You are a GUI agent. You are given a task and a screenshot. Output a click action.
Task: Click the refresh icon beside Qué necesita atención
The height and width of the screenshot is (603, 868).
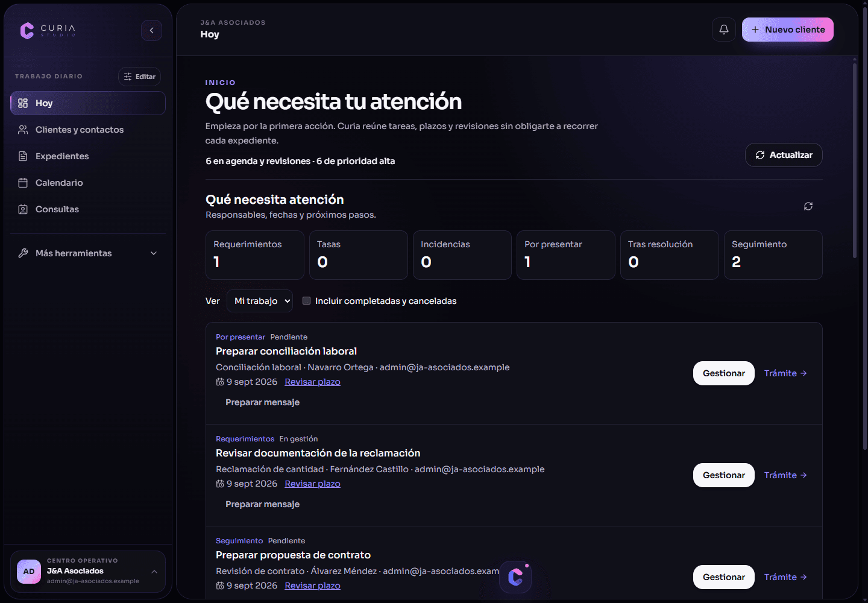808,206
